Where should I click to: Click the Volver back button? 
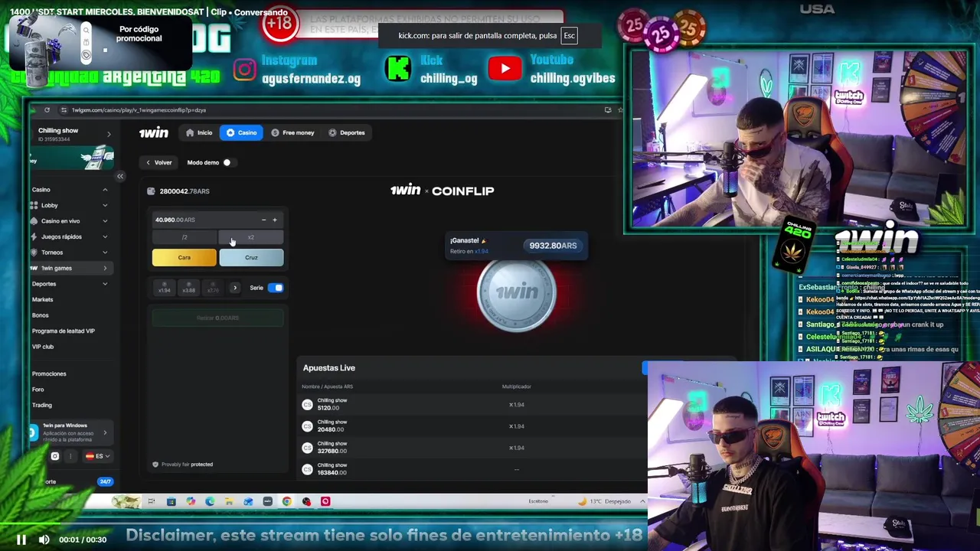tap(159, 162)
